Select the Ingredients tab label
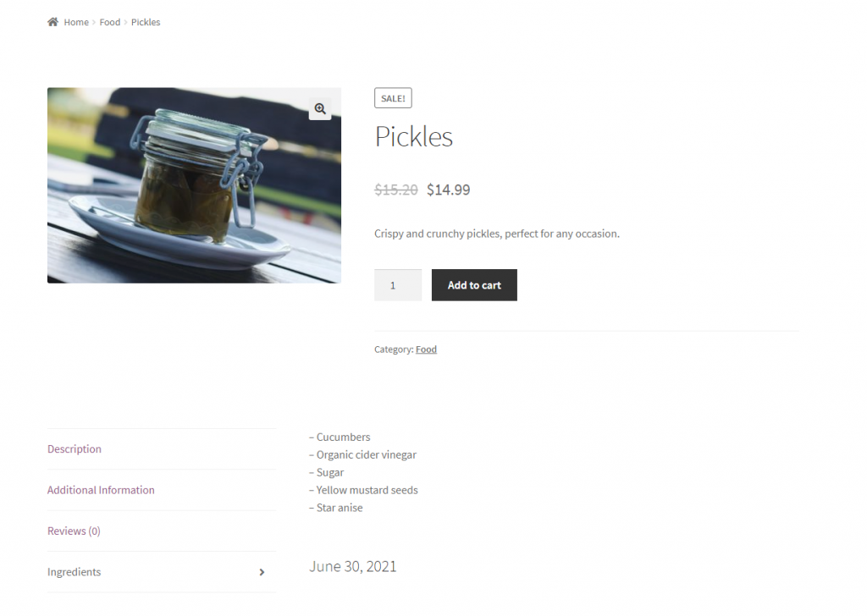The height and width of the screenshot is (616, 867). tap(75, 572)
